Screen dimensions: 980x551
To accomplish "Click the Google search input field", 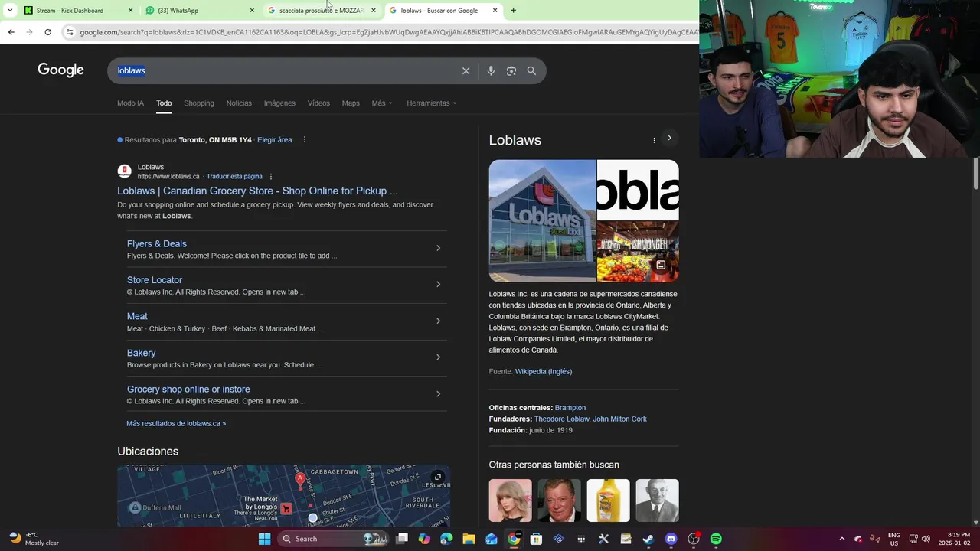I will pos(283,70).
